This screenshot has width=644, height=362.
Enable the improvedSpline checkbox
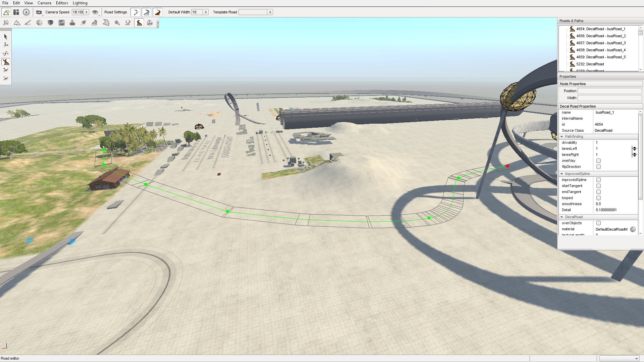tap(599, 180)
